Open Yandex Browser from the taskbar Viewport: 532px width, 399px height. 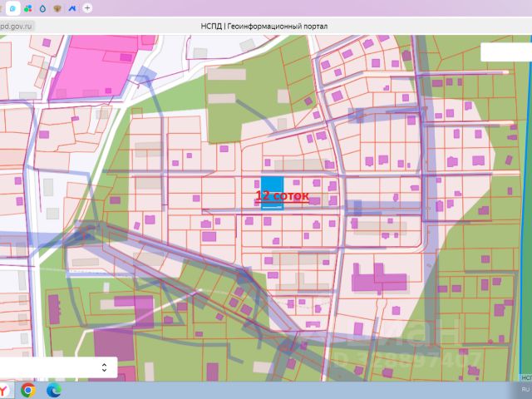[x=4, y=389]
